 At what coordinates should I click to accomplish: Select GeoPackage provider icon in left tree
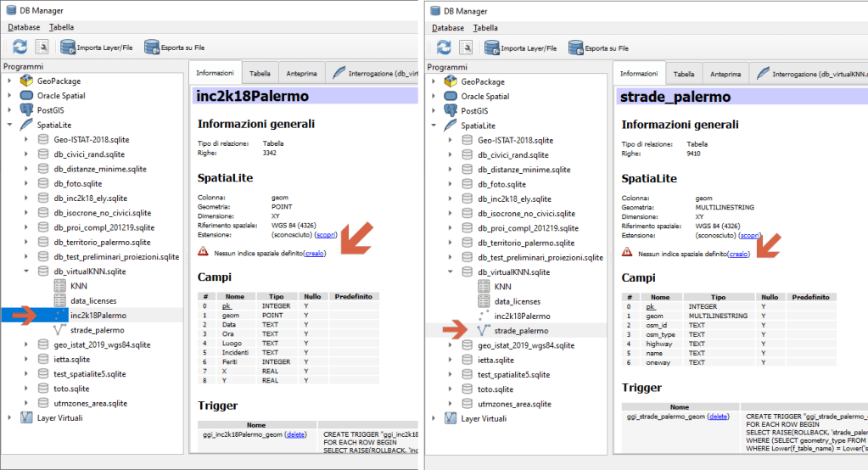coord(26,81)
